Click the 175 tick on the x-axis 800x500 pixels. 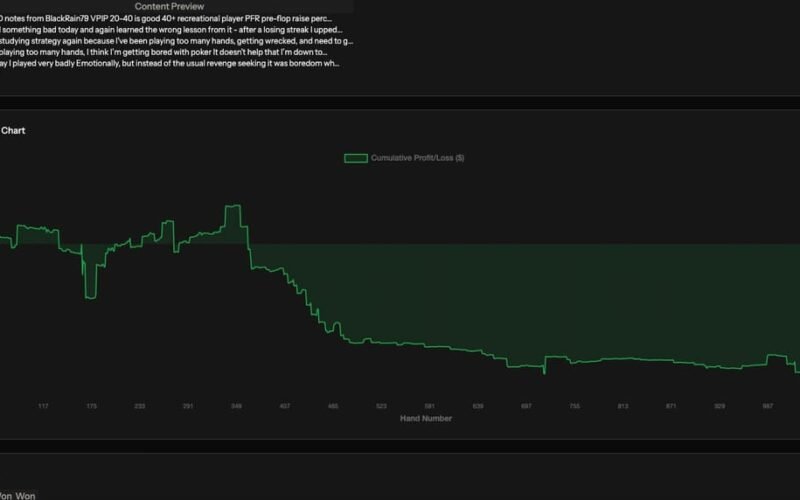pos(92,406)
